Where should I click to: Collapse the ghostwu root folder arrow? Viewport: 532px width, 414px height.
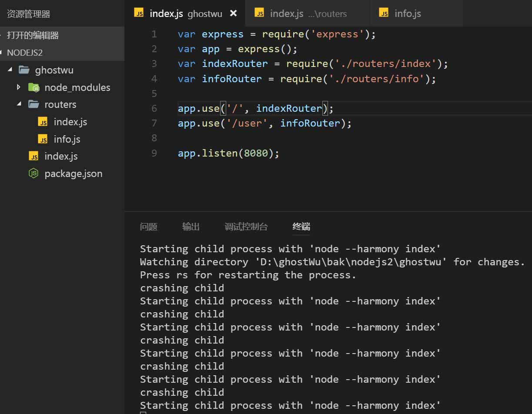pyautogui.click(x=10, y=70)
